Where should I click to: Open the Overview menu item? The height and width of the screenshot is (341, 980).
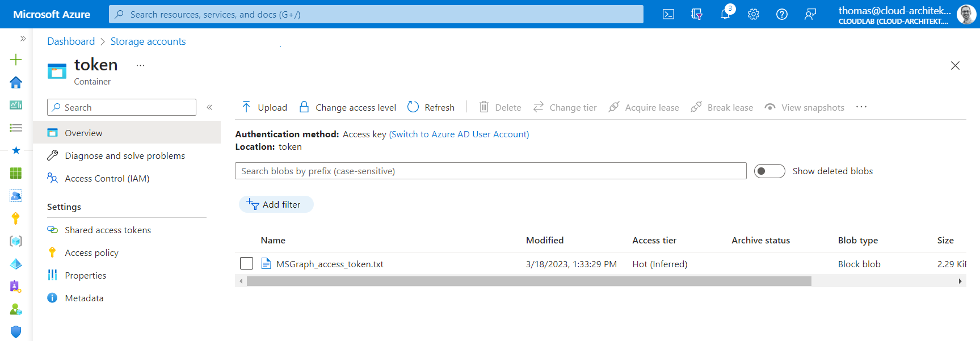click(127, 133)
